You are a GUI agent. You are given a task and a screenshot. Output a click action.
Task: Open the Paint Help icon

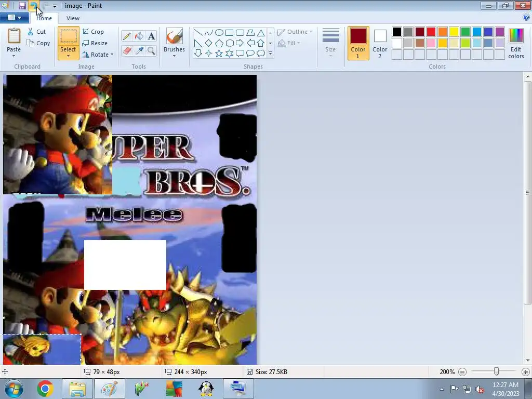[x=526, y=18]
